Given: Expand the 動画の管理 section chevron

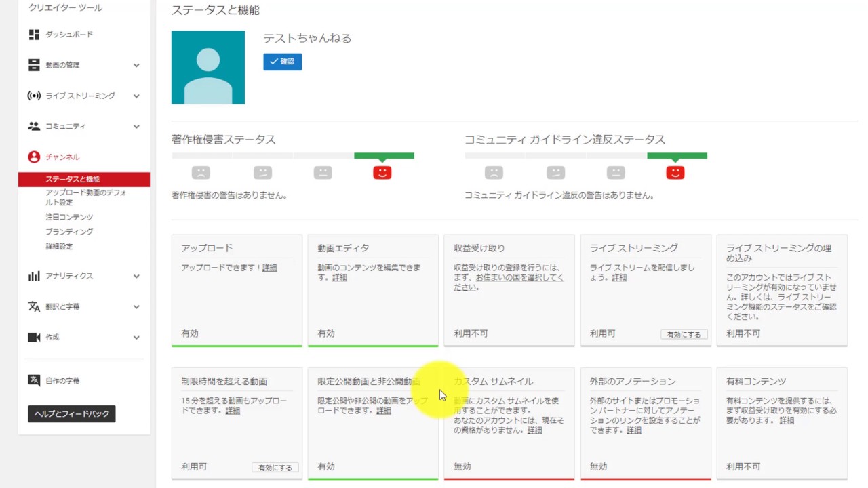Looking at the screenshot, I should 136,66.
